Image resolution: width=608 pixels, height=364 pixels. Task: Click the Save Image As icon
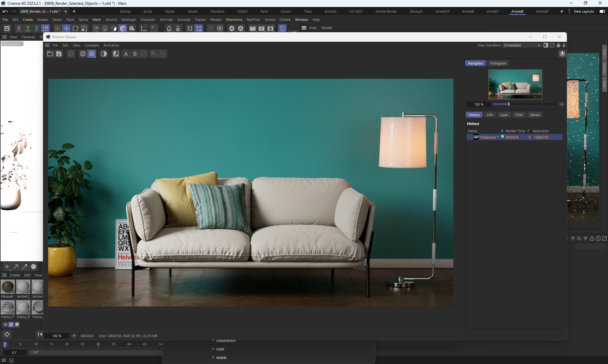[59, 54]
